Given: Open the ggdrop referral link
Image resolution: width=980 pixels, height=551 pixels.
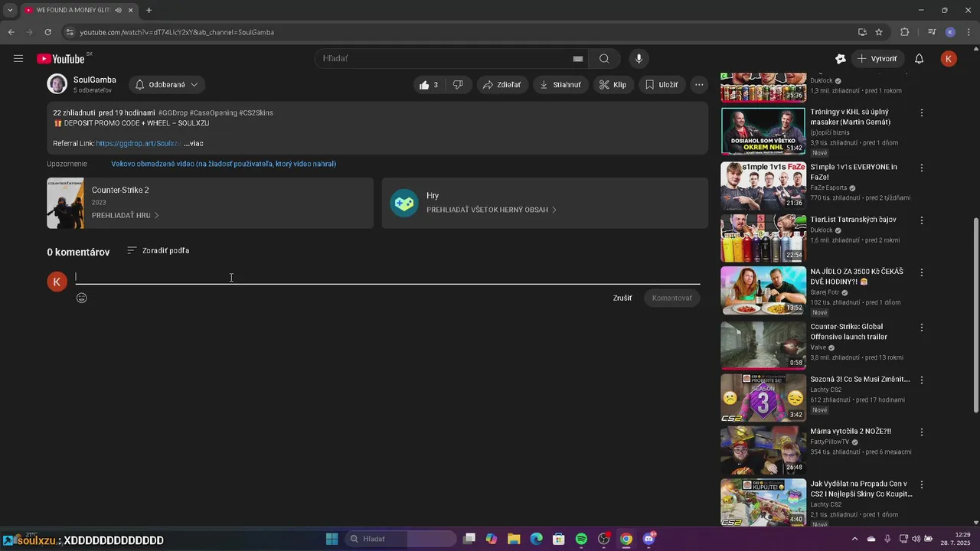Looking at the screenshot, I should click(x=139, y=143).
